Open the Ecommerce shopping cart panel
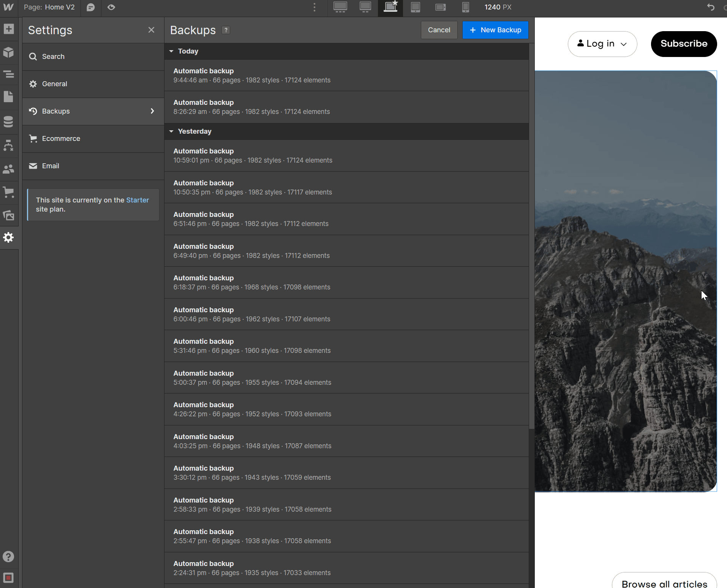This screenshot has width=727, height=588. 9,192
